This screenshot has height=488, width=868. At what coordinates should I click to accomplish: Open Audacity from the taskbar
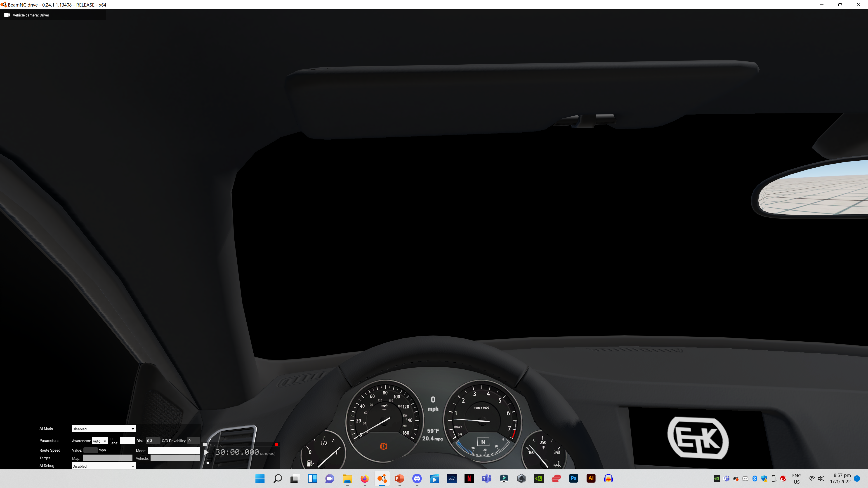pos(609,479)
